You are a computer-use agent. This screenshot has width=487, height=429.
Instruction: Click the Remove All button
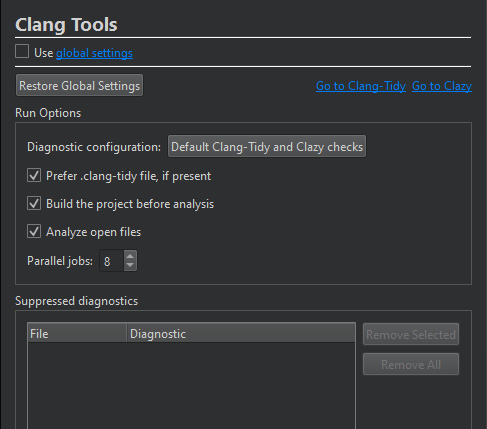coord(411,364)
